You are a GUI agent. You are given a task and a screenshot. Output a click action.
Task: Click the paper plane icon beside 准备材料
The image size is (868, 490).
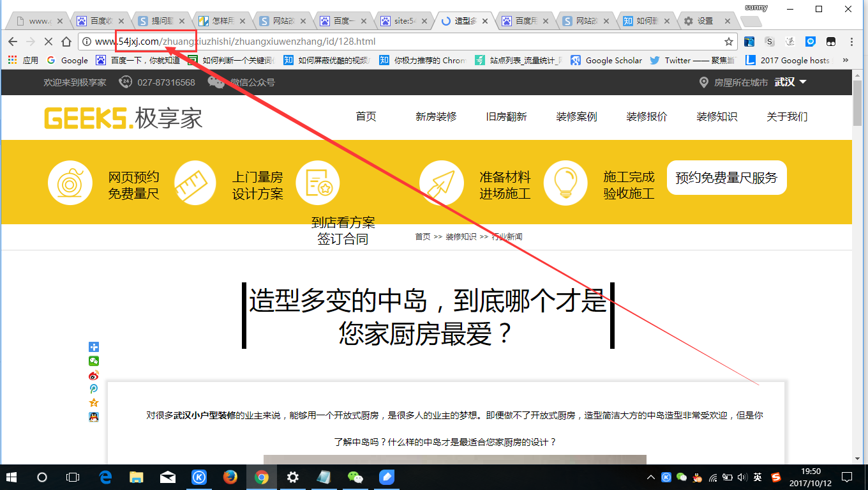[x=442, y=183]
